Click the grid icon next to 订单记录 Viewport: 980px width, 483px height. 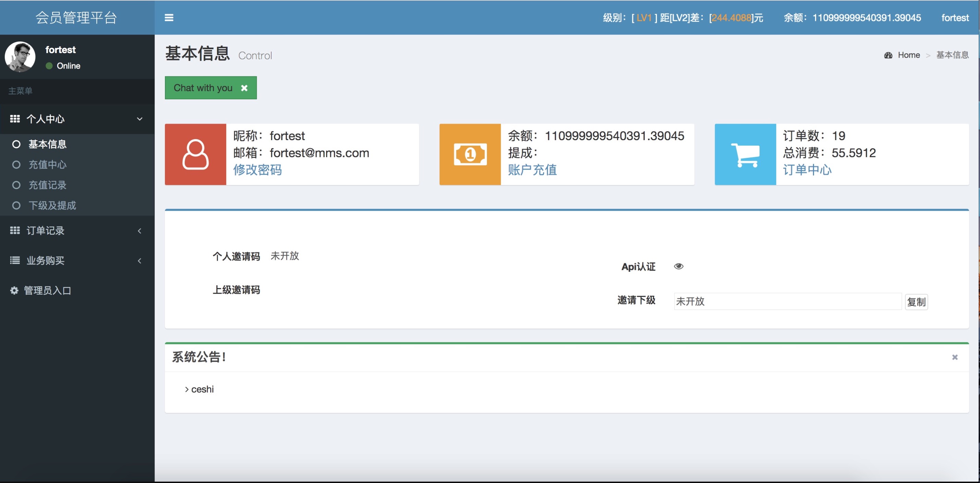[15, 231]
